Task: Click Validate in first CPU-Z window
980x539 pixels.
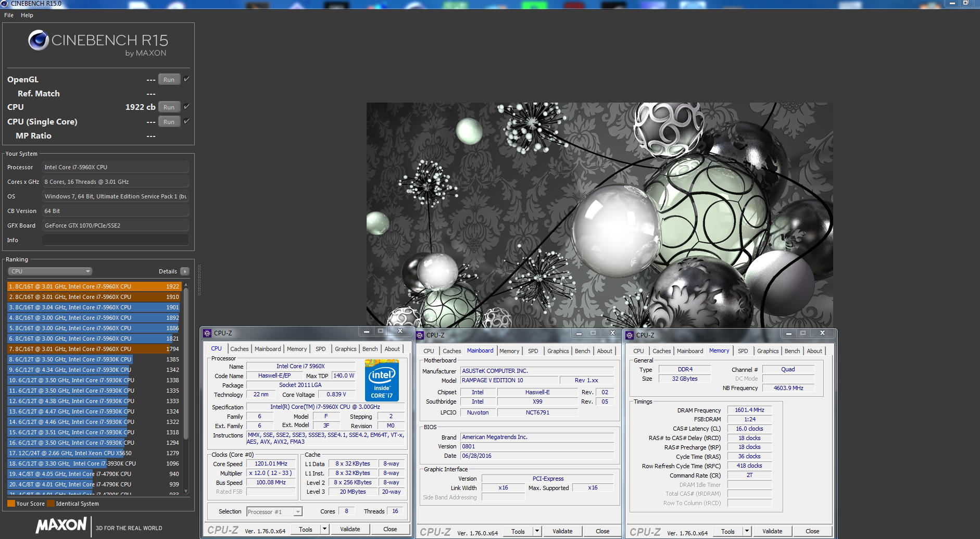Action: [350, 529]
